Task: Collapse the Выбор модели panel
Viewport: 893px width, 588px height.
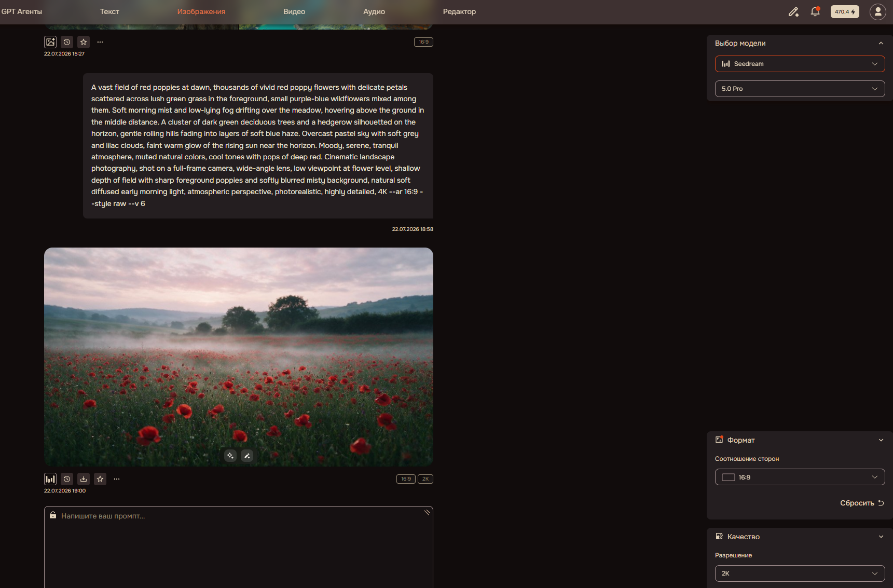Action: pyautogui.click(x=881, y=43)
